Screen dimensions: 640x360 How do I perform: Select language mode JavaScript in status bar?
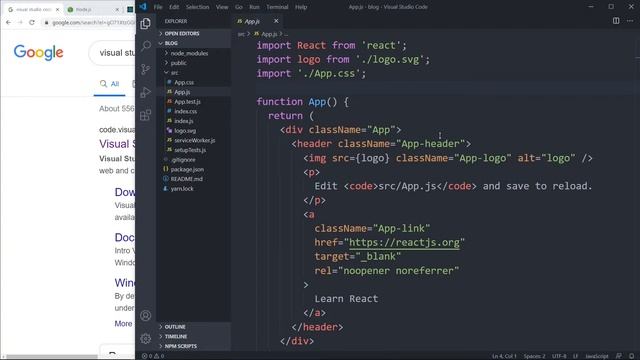tap(597, 356)
